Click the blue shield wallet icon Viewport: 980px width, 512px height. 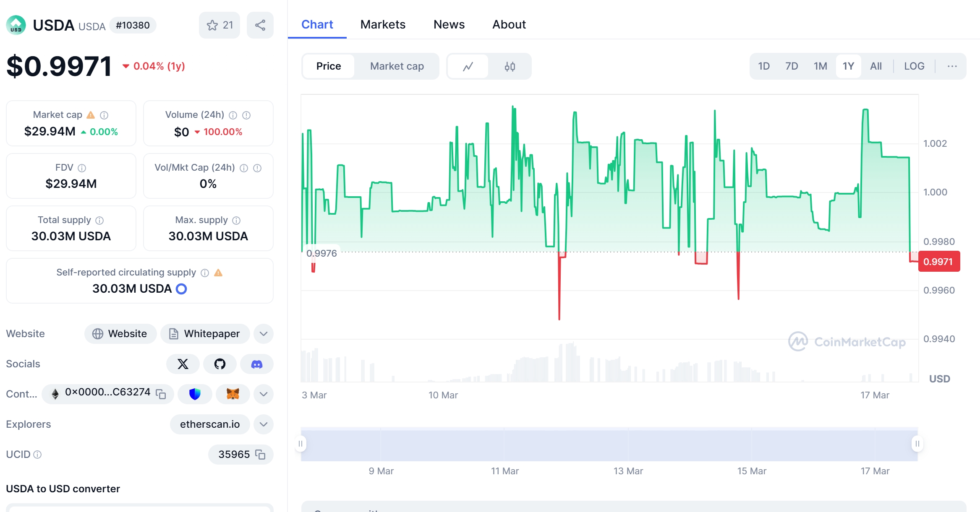tap(195, 394)
